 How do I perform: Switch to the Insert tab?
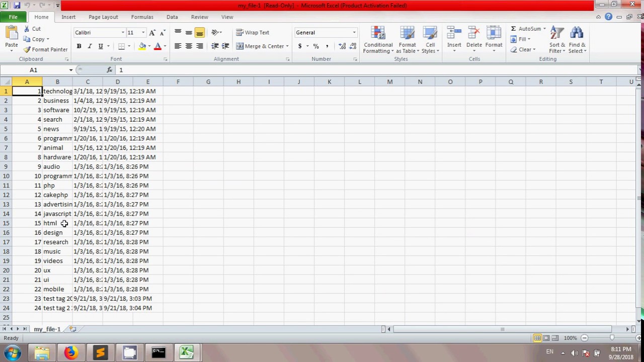tap(68, 17)
